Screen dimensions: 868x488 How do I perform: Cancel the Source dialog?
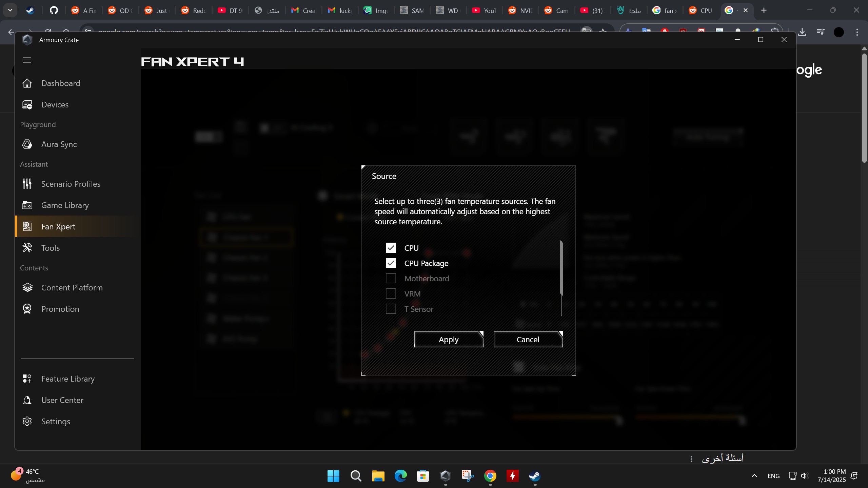(x=528, y=340)
